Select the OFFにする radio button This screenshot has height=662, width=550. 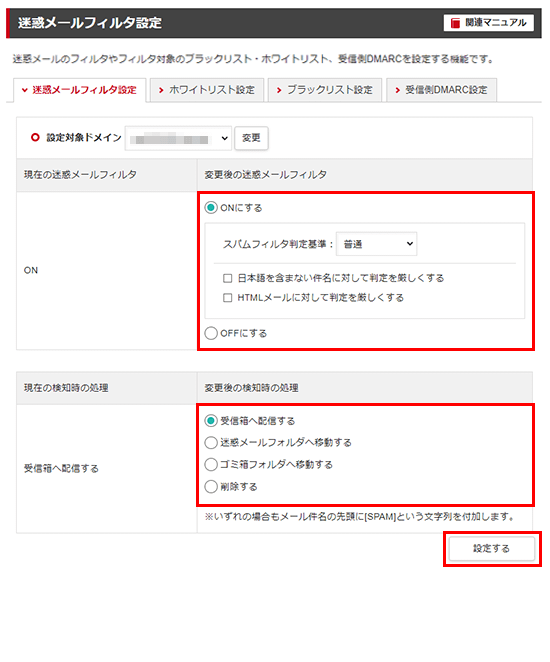click(211, 333)
